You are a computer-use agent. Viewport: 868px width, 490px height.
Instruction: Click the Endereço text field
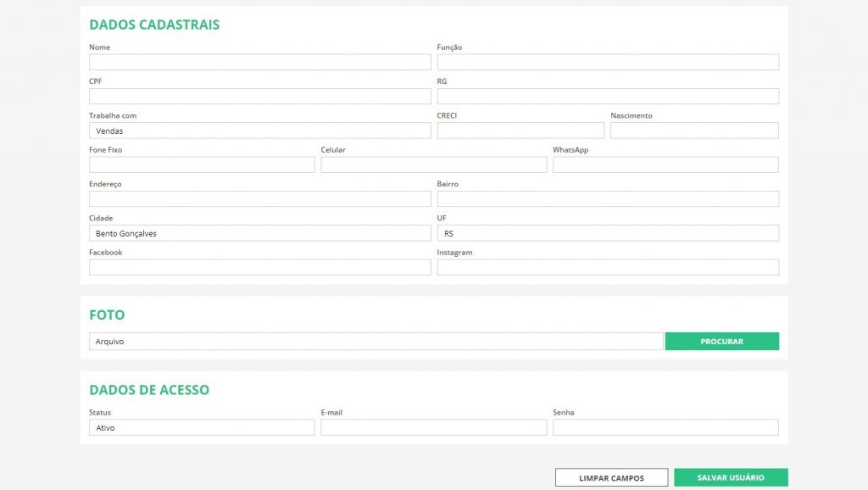[x=259, y=199]
